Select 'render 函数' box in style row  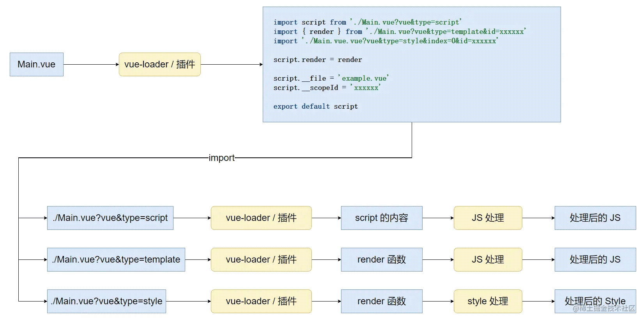(x=382, y=301)
